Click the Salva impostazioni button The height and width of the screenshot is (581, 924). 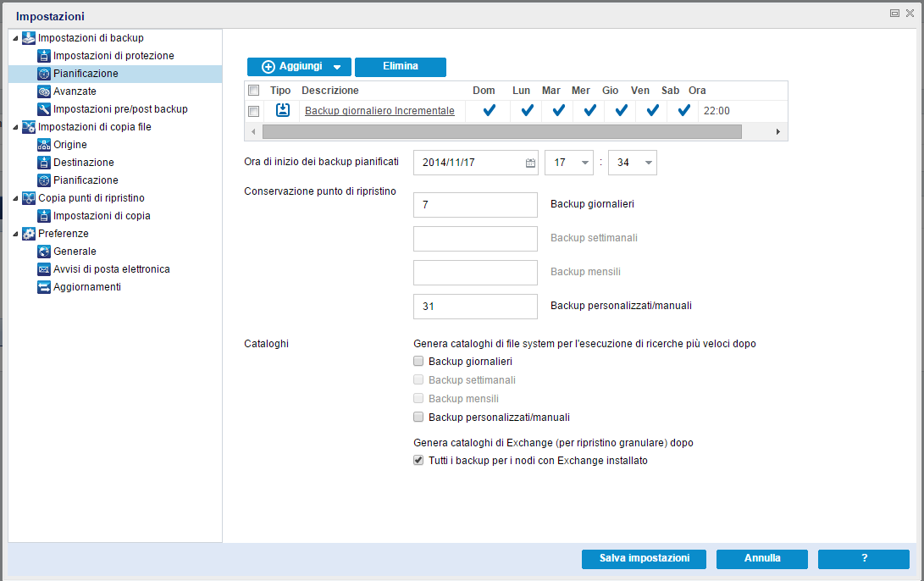pyautogui.click(x=644, y=559)
